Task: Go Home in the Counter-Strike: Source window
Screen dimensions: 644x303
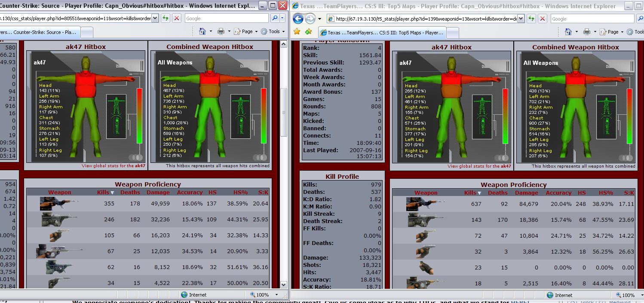Action: (x=202, y=31)
